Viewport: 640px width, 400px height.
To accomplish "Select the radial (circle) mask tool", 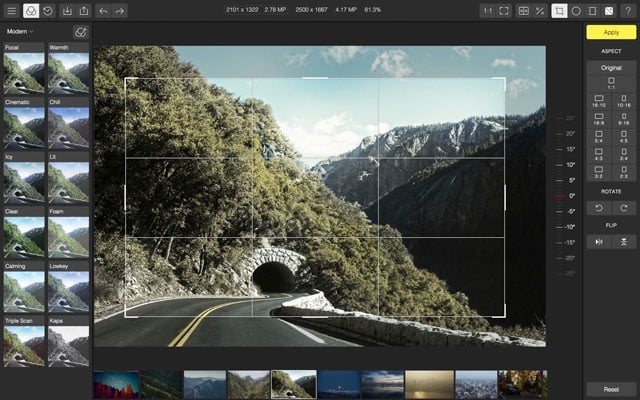I will tap(576, 11).
